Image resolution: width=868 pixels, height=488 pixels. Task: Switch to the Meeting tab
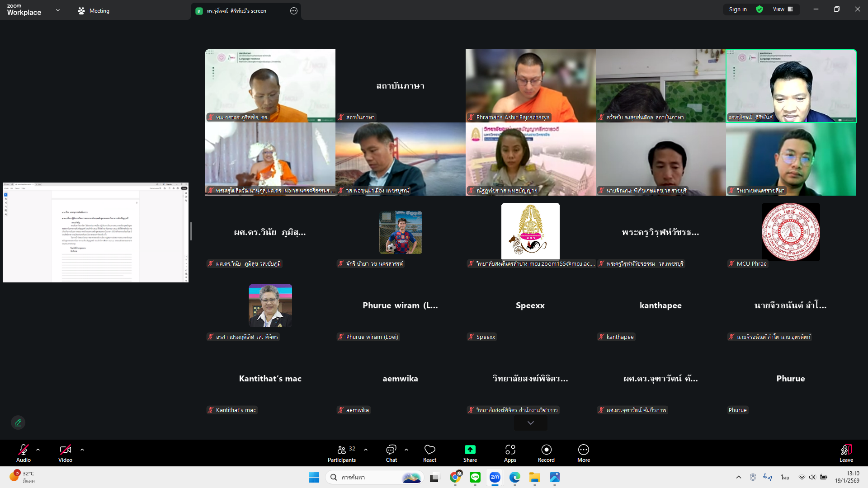tap(94, 11)
